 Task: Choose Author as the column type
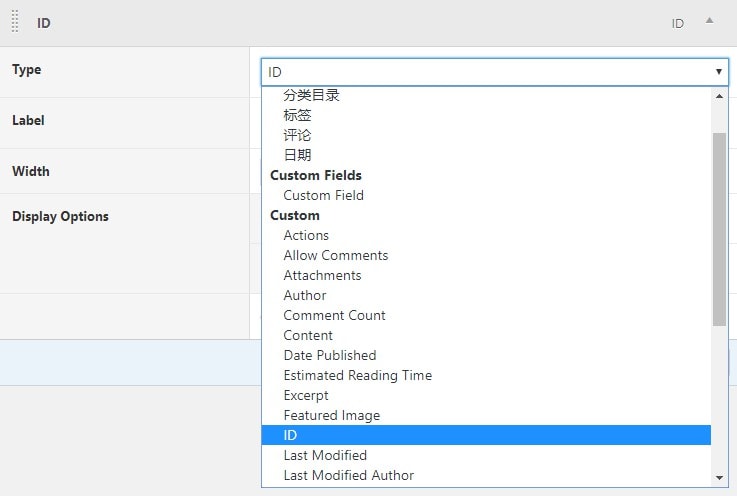tap(305, 295)
